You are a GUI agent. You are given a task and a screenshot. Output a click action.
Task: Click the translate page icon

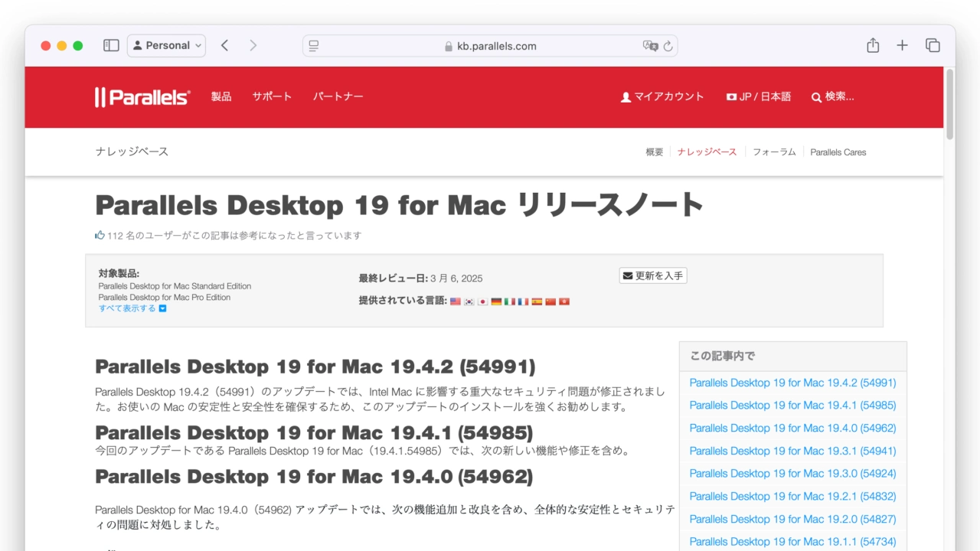pyautogui.click(x=650, y=46)
